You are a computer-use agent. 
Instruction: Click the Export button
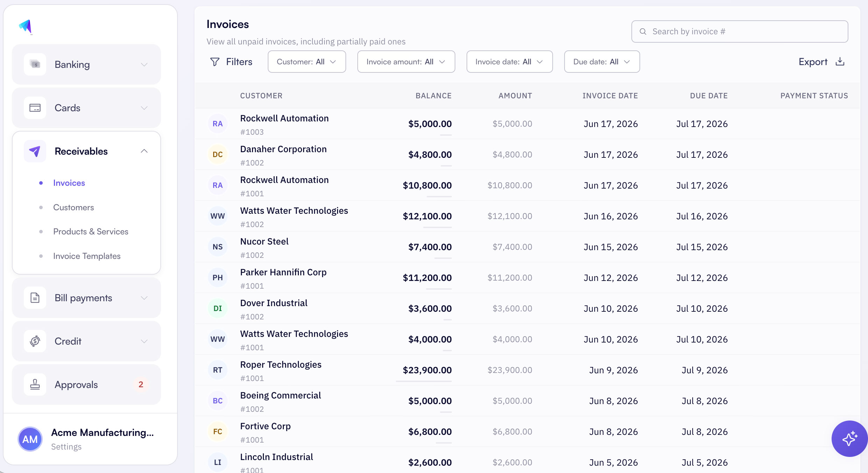click(x=821, y=62)
